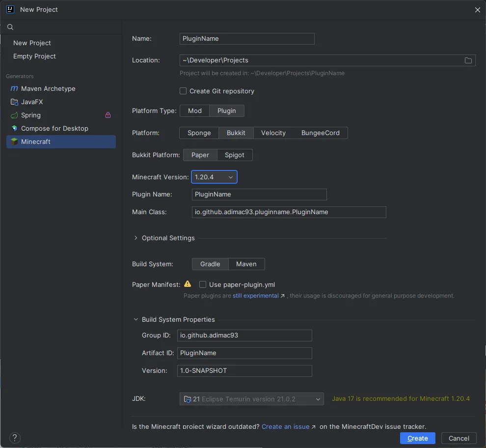Choose Sponge platform
486x448 pixels.
(199, 133)
